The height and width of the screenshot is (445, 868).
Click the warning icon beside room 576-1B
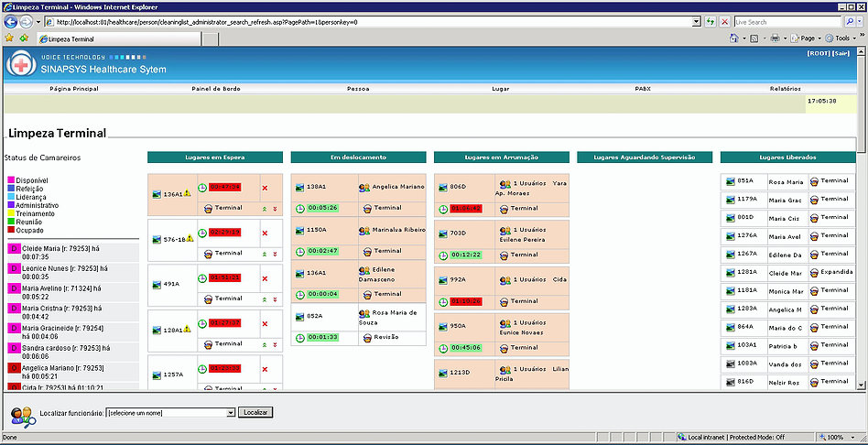[x=189, y=239]
